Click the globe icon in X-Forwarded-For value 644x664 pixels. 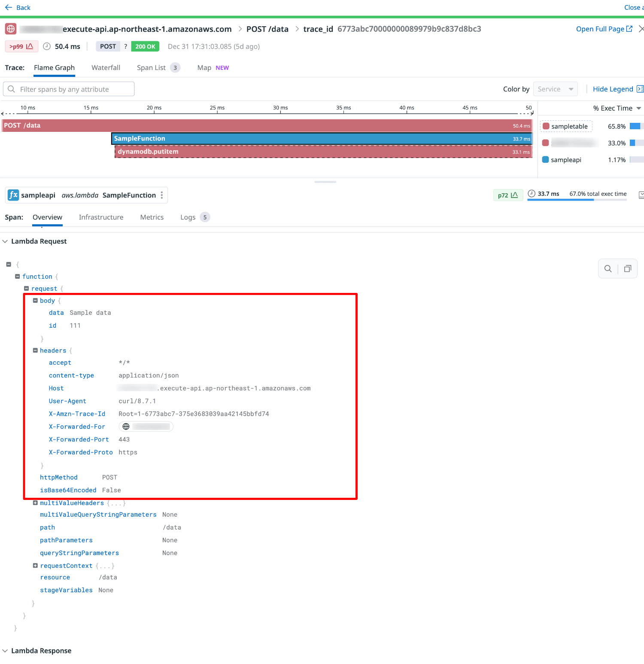point(126,426)
